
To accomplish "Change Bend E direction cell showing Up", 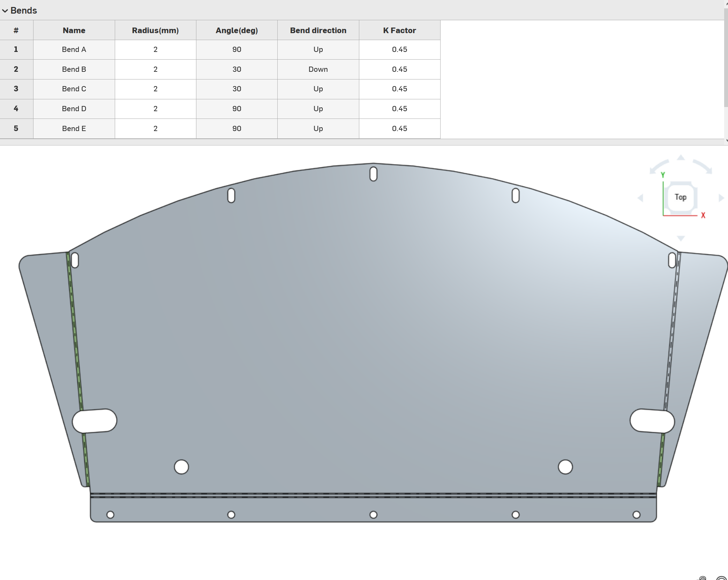I will tap(318, 129).
